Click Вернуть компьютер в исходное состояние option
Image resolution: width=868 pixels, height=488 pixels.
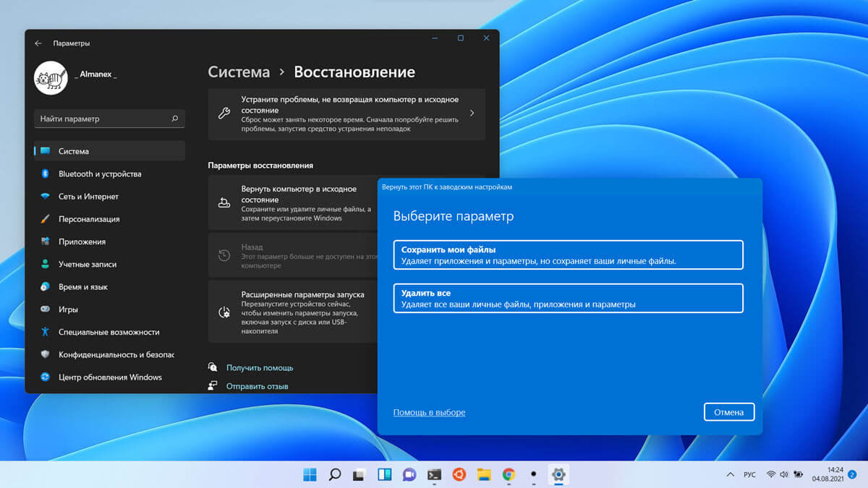293,203
